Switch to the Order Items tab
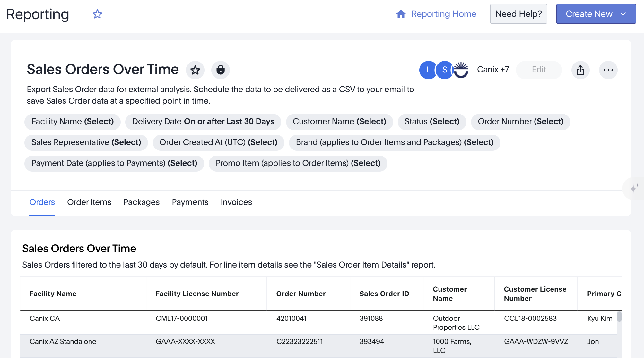The image size is (644, 358). [x=89, y=202]
